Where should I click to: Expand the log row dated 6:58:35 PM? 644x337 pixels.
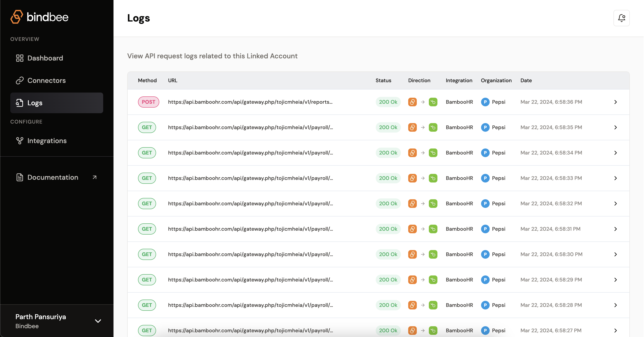(x=615, y=127)
